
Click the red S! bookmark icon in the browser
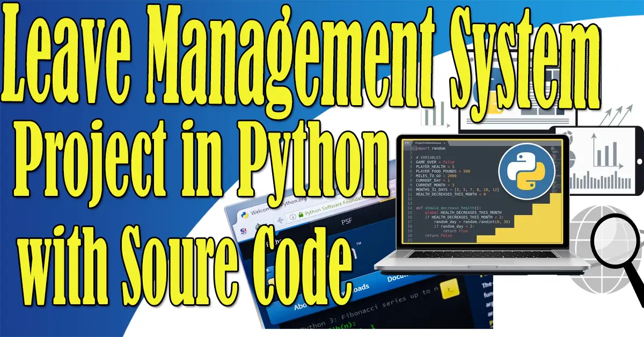pyautogui.click(x=245, y=230)
